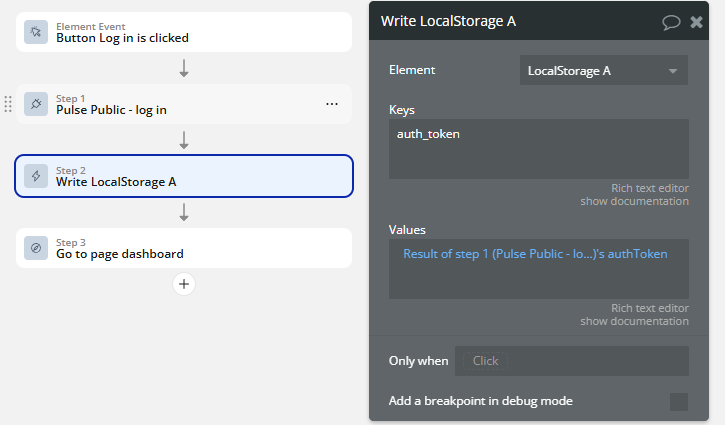The width and height of the screenshot is (725, 425).
Task: Open Step 1 three-dots options menu
Action: (332, 104)
